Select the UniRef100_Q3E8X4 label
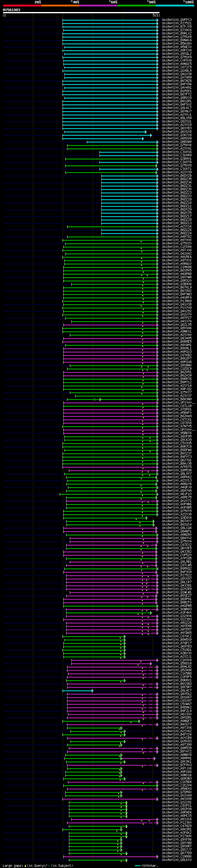Image resolution: width=197 pixels, height=868 pixels. (177, 518)
